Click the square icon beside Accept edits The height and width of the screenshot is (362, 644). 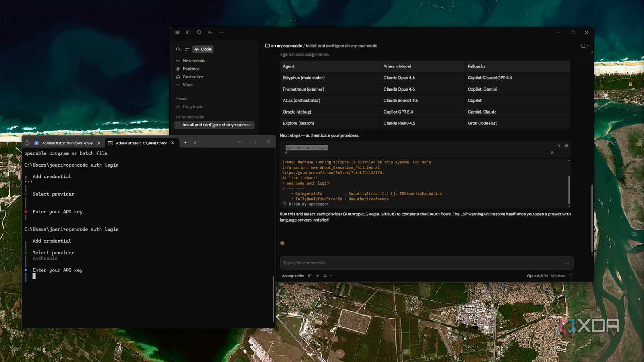(310, 276)
